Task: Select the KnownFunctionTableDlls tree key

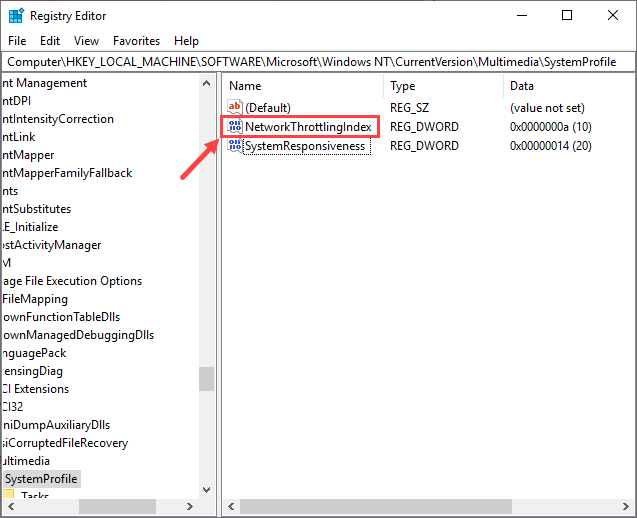Action: [61, 317]
